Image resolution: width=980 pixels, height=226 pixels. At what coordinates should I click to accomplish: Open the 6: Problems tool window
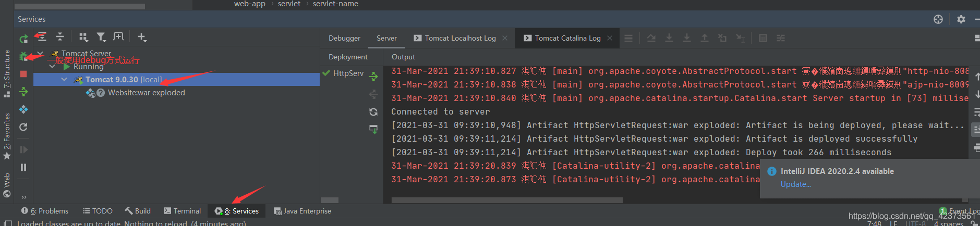point(45,211)
